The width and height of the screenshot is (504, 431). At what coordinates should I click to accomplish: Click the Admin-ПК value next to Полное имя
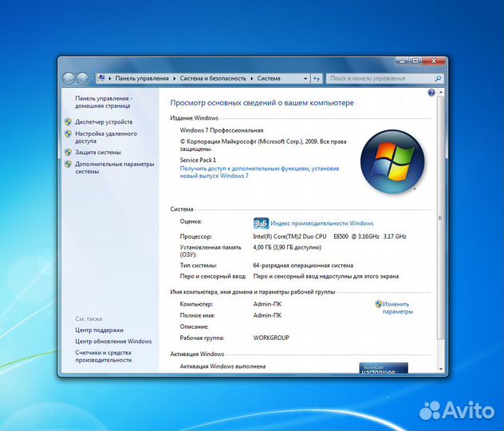267,315
